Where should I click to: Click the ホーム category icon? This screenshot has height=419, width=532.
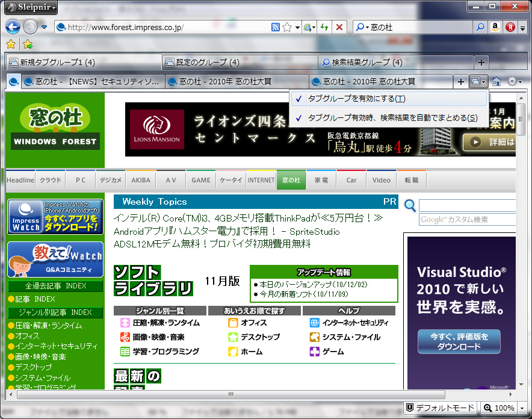click(x=233, y=352)
